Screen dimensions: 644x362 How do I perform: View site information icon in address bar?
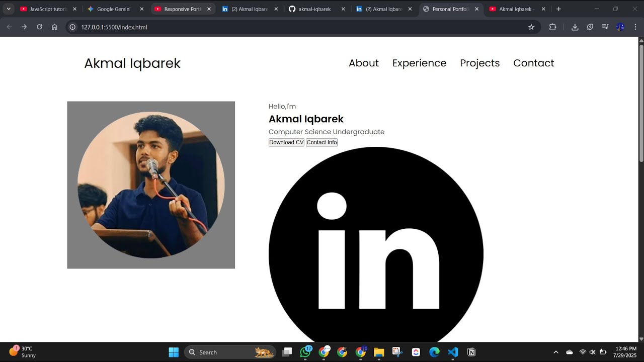coord(72,27)
